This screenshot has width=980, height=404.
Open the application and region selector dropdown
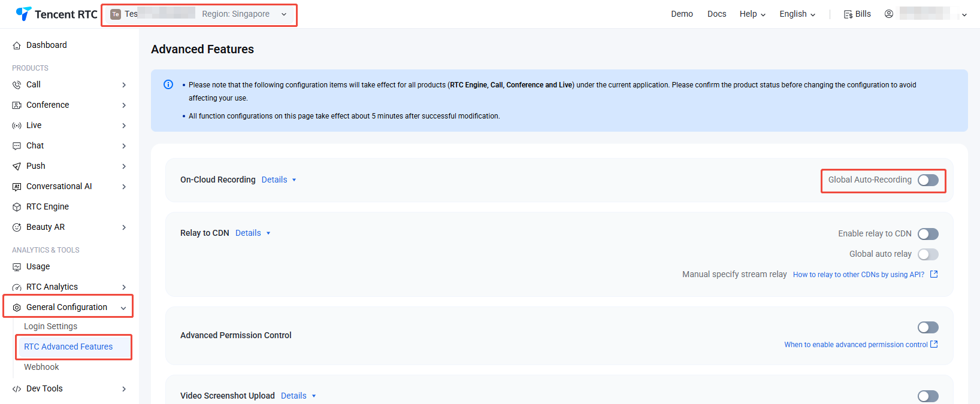pos(199,14)
